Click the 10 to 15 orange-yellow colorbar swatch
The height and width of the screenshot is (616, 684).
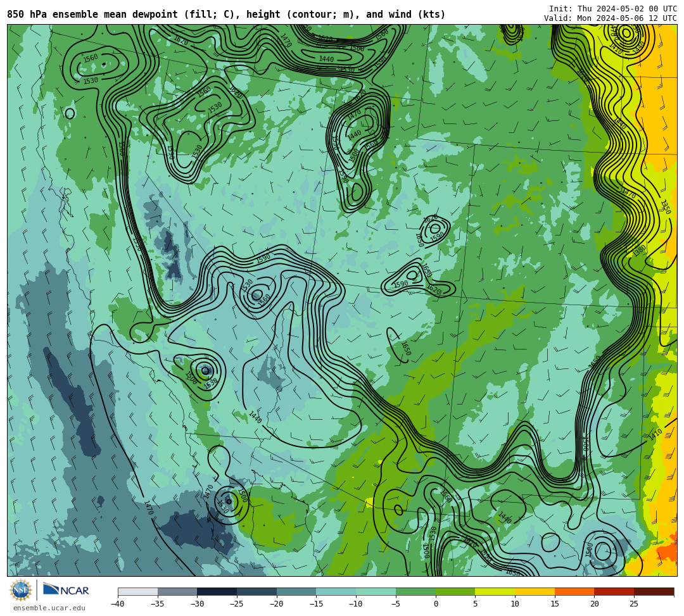tap(535, 591)
